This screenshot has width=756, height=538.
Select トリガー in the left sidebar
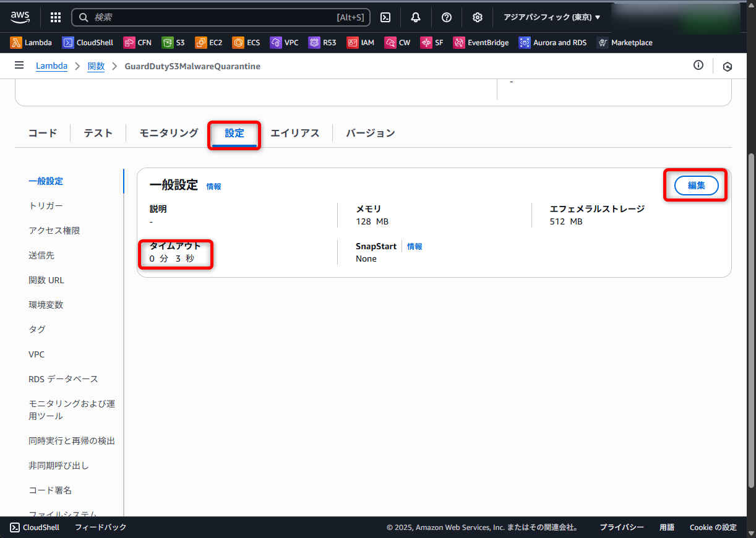point(46,206)
